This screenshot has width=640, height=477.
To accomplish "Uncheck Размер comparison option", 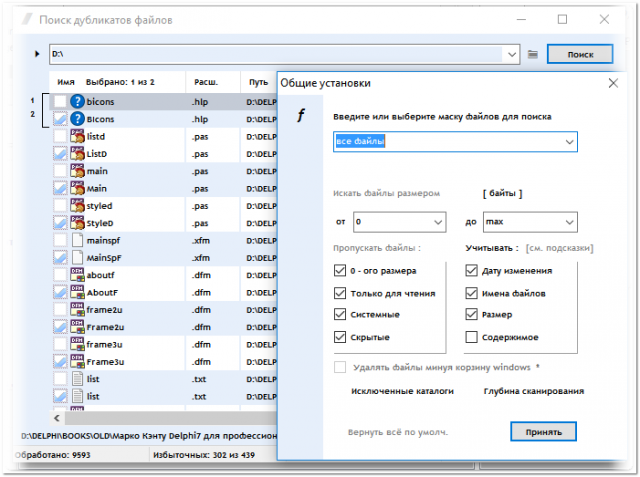I will coord(471,314).
